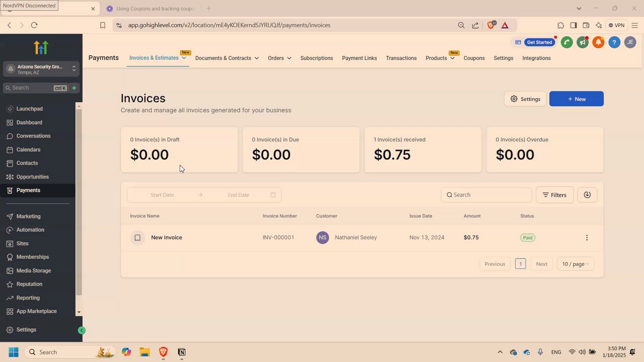
Task: Open the Coupons tab
Action: 474,58
